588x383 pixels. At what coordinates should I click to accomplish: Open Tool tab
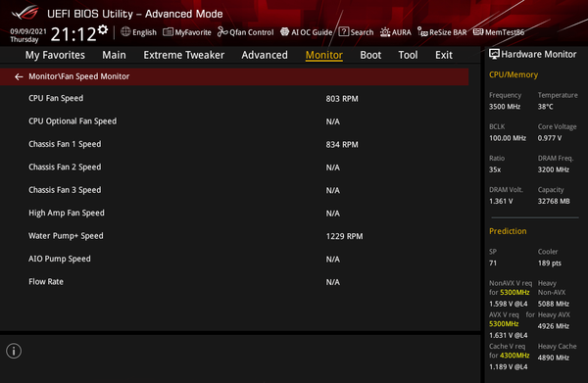[x=408, y=55]
